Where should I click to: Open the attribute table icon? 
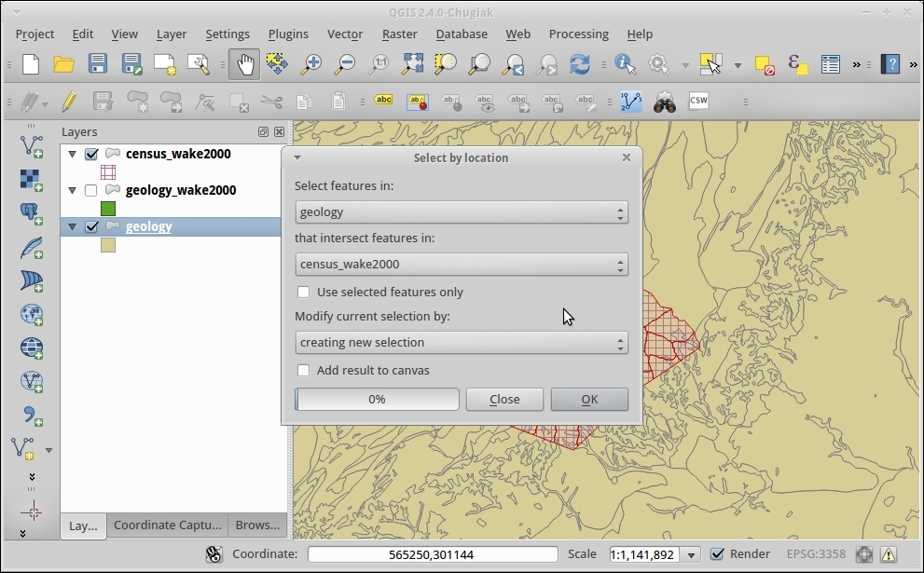click(830, 64)
